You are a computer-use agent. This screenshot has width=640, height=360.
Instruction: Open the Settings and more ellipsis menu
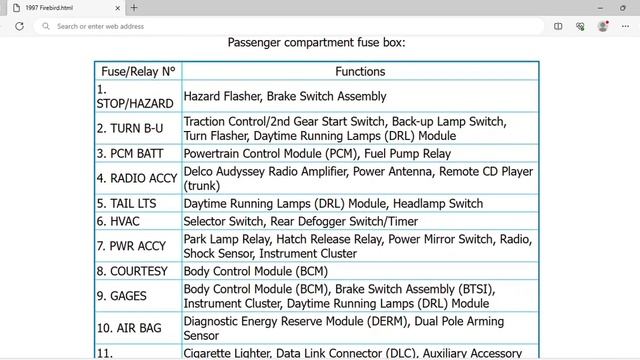click(625, 27)
